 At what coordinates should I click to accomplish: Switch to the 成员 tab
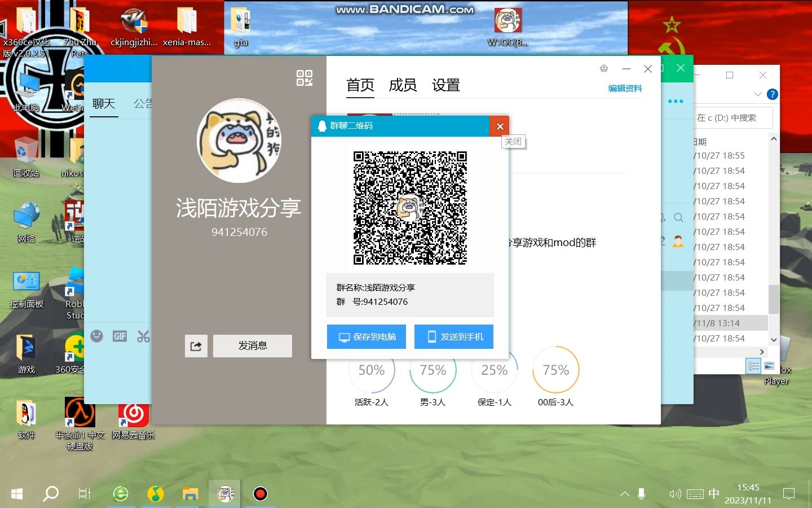click(403, 86)
